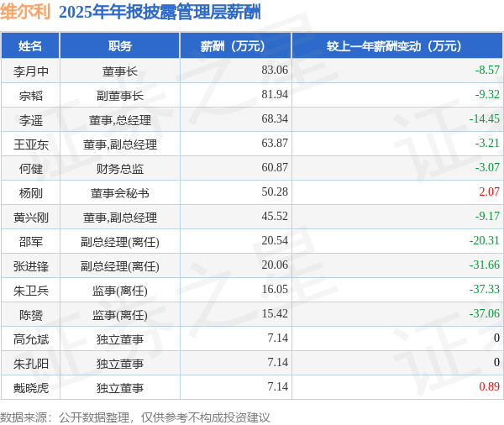Image resolution: width=504 pixels, height=425 pixels.
Task: Click the change value -37.33
Action: pyautogui.click(x=485, y=290)
